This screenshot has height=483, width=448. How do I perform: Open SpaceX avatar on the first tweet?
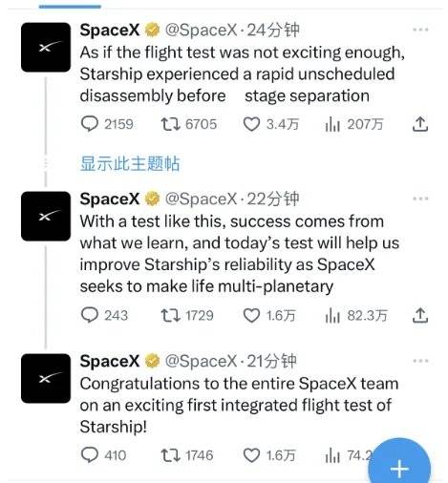tap(46, 47)
